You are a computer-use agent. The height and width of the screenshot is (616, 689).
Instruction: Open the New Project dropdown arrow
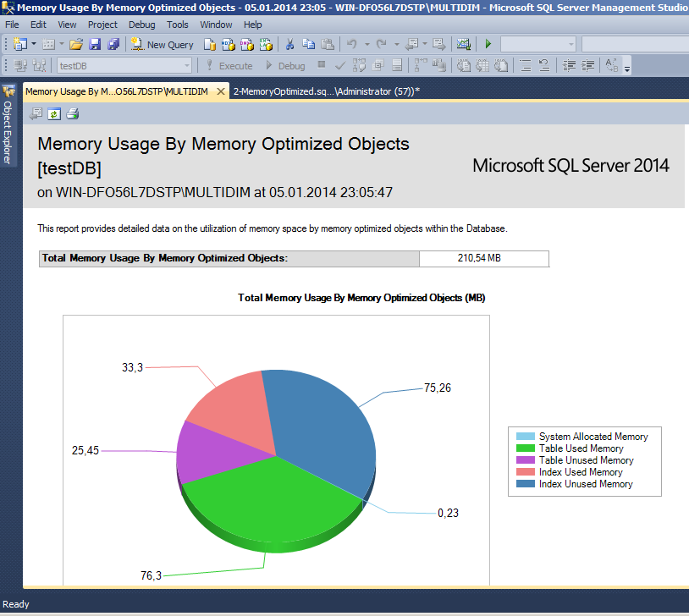click(x=33, y=44)
